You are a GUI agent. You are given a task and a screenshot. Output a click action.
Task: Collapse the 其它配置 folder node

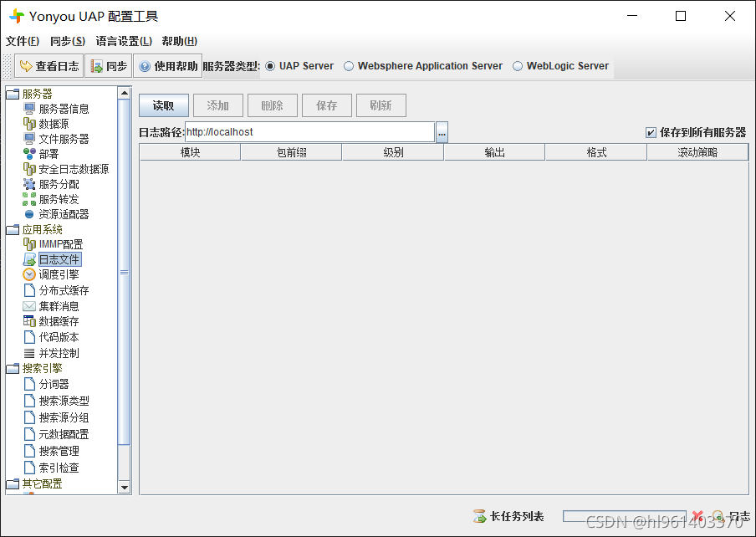tap(13, 483)
